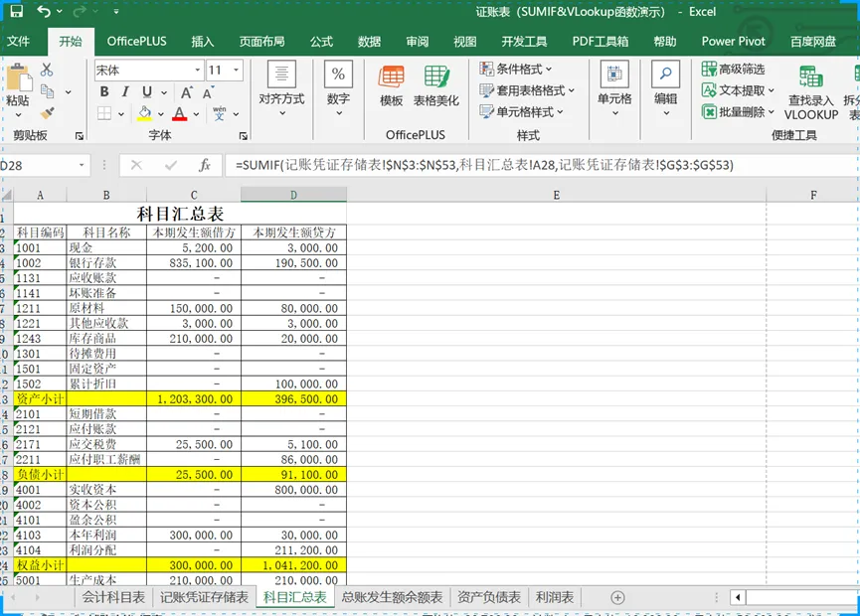Click the cell Borders icon
The width and height of the screenshot is (860, 616).
click(x=104, y=113)
